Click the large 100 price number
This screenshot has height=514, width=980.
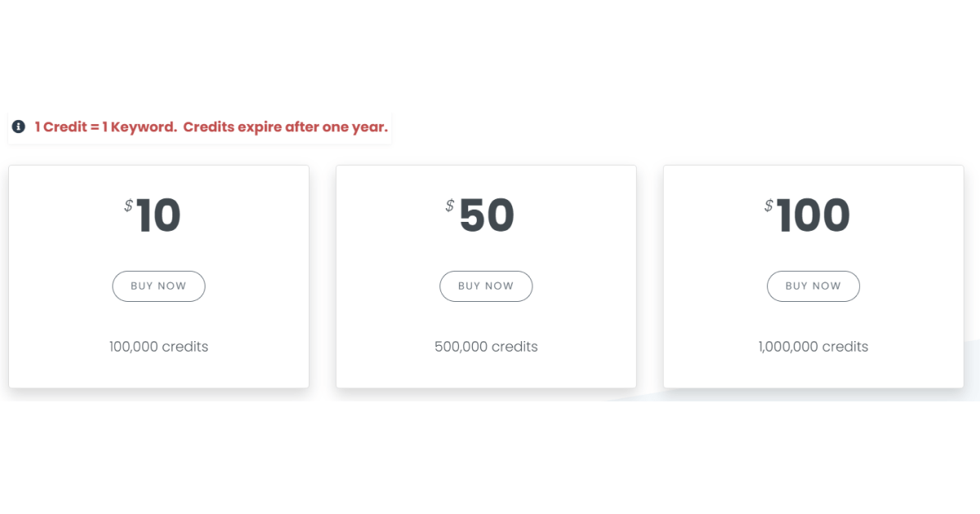pyautogui.click(x=813, y=216)
